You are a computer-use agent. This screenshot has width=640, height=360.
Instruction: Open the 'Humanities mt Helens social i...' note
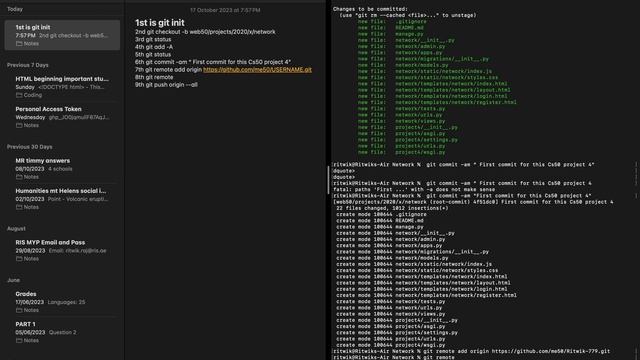(62, 198)
